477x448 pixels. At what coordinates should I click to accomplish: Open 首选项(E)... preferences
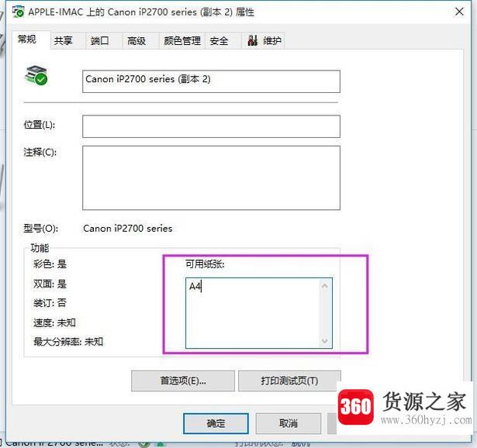[183, 381]
